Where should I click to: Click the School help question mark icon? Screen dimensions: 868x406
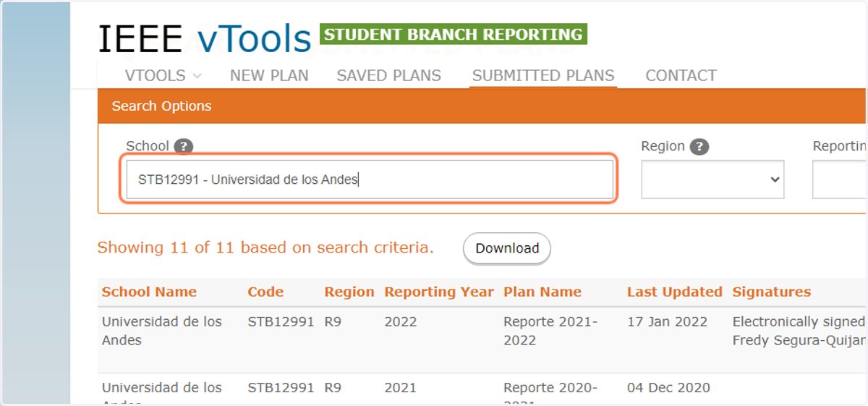(x=184, y=146)
